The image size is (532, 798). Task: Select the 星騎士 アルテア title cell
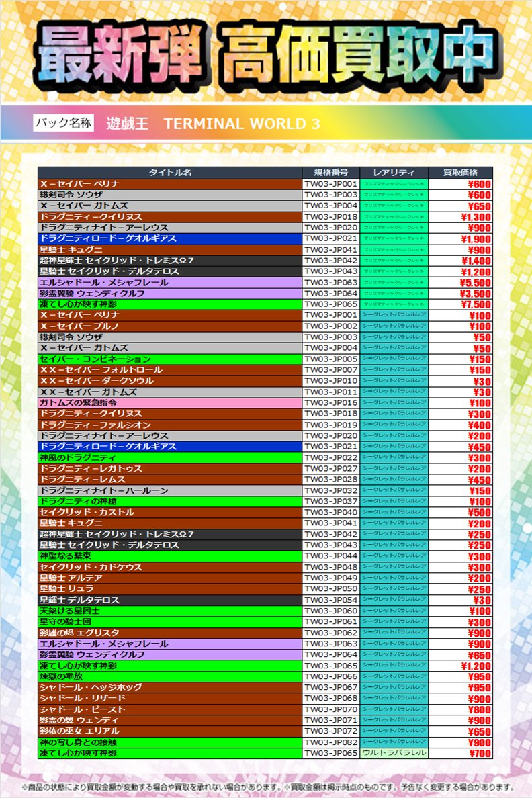click(x=170, y=578)
